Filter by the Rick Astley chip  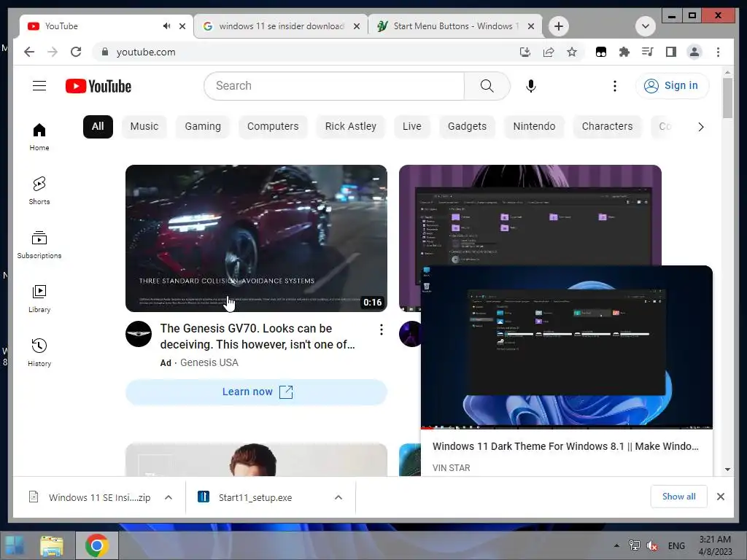coord(351,127)
